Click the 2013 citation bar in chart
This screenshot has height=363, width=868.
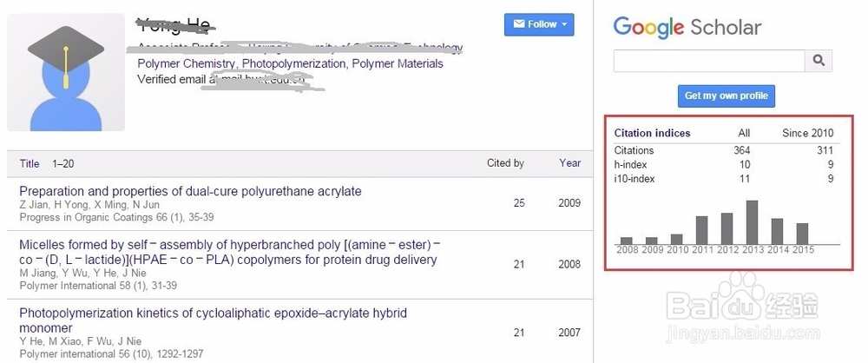pyautogui.click(x=753, y=222)
